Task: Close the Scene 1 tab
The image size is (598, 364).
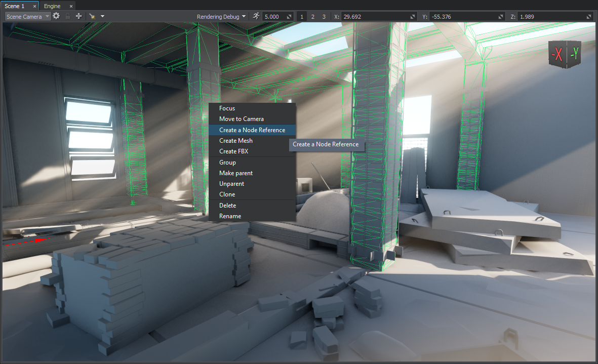Action: click(x=34, y=6)
